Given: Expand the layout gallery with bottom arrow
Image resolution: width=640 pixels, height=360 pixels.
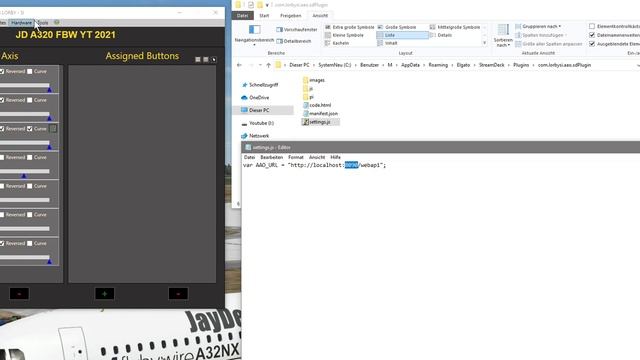Looking at the screenshot, I should [x=484, y=43].
